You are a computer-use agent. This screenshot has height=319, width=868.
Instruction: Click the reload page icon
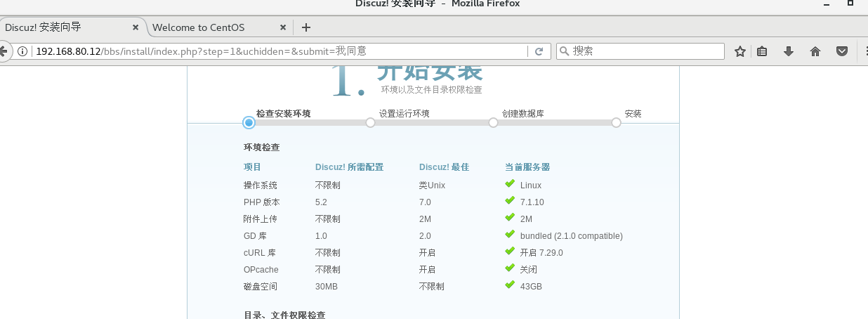point(539,51)
